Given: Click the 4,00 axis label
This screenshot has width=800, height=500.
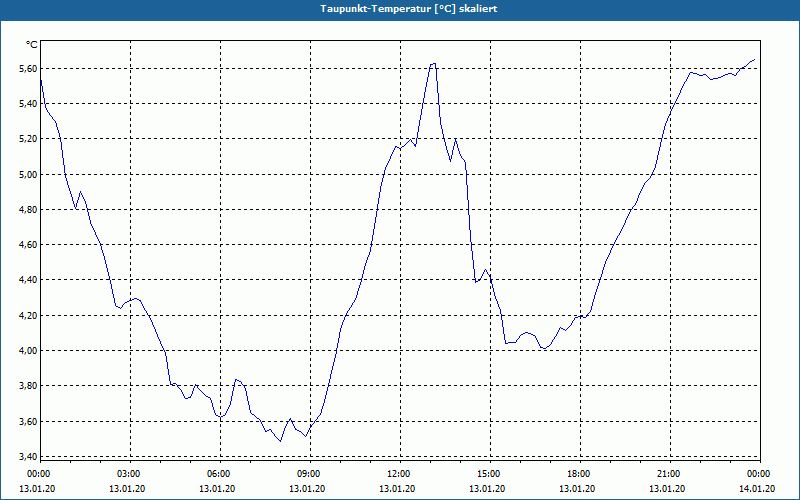Looking at the screenshot, I should tap(29, 351).
